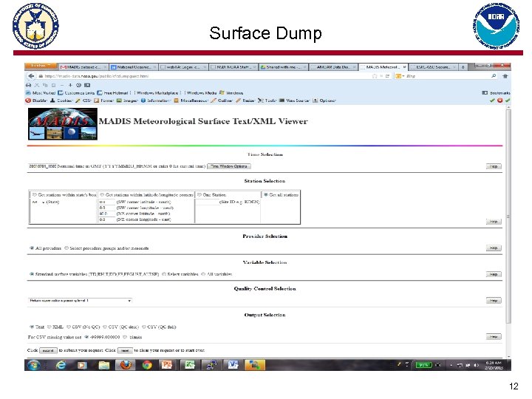
Task: Open the Windows bookmarks folder
Action: 231,92
